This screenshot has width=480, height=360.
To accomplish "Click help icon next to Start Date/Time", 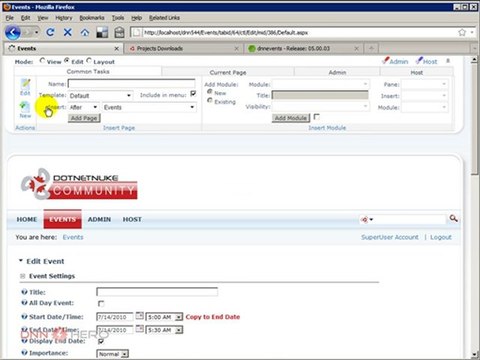I will pos(24,317).
